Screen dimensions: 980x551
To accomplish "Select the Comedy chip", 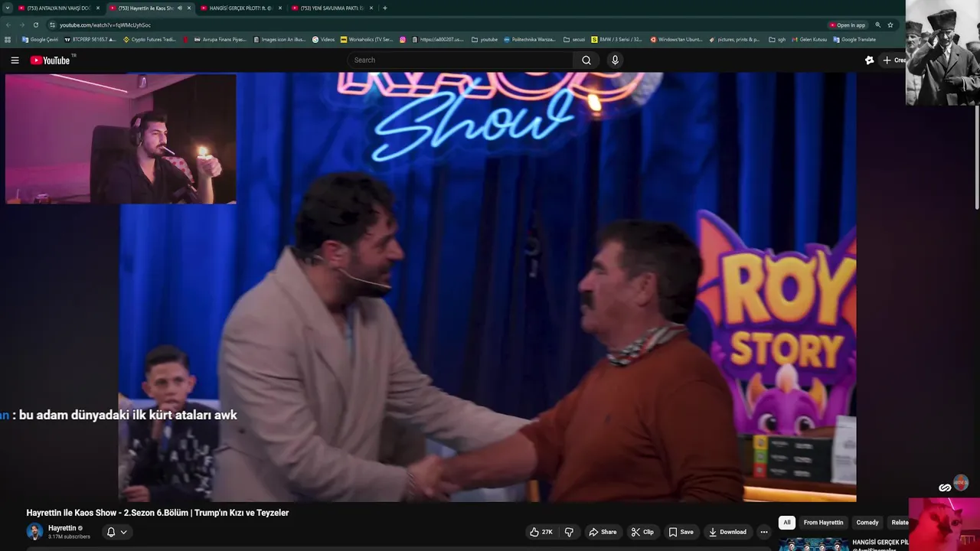I will [x=867, y=523].
